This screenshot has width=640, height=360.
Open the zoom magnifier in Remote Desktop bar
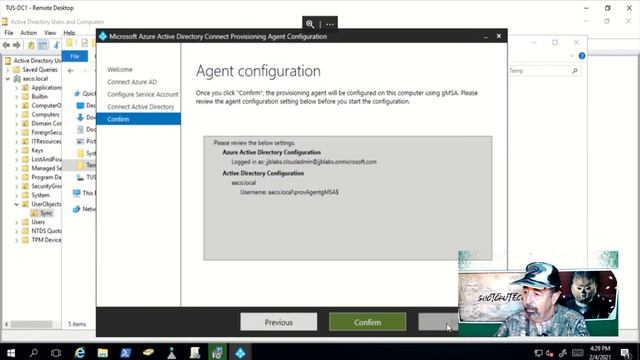point(310,24)
